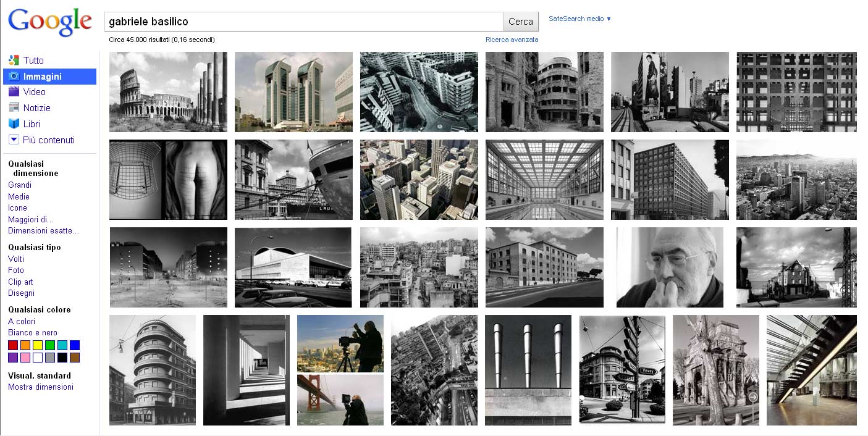Select the Immagini search category icon
Viewport: 868px width, 436px height.
pyautogui.click(x=13, y=76)
